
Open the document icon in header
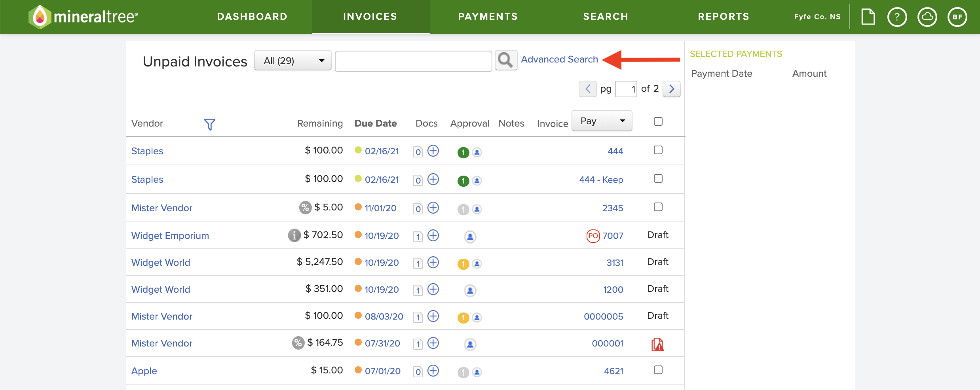868,17
